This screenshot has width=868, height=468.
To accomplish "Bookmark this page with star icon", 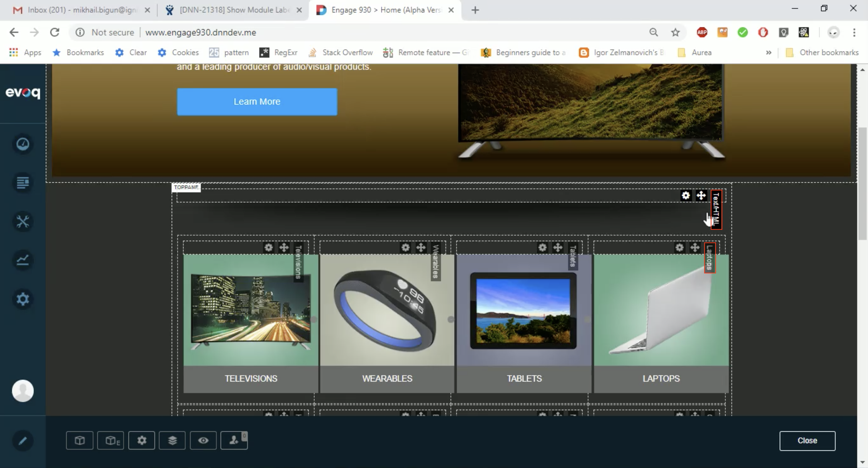I will 675,32.
